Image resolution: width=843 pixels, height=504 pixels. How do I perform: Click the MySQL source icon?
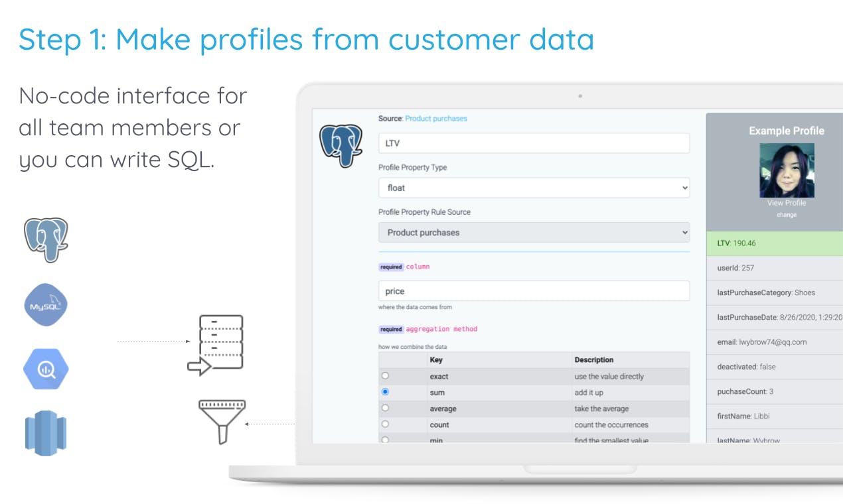click(x=46, y=305)
